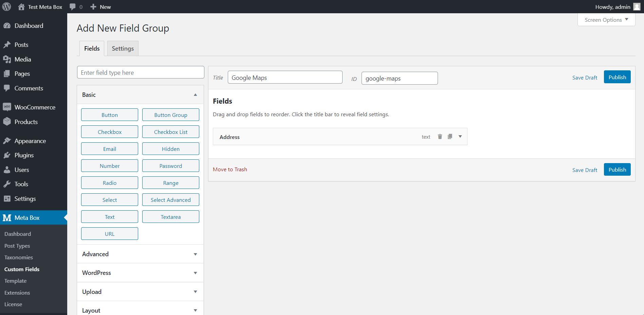Screen dimensions: 644x315
Task: Click the WordPress logo icon
Action: pos(7,7)
